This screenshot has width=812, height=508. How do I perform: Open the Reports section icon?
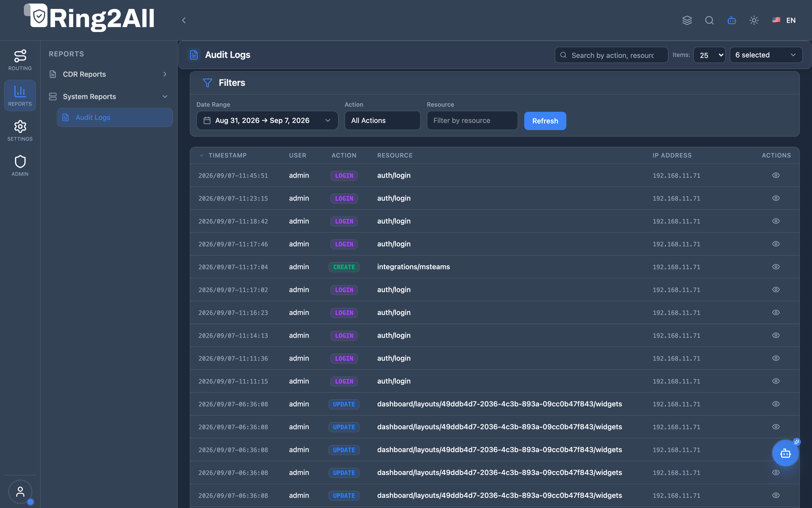pos(20,96)
